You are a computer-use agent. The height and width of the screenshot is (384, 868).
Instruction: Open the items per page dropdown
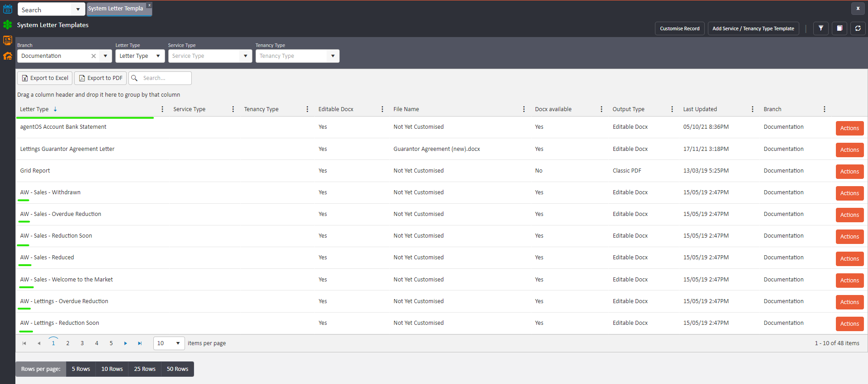[178, 343]
